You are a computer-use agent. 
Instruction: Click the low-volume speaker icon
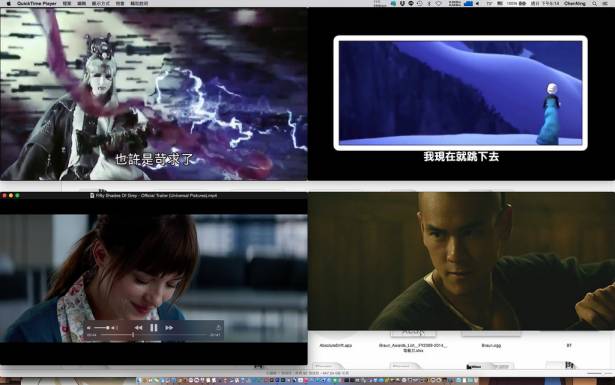(89, 327)
